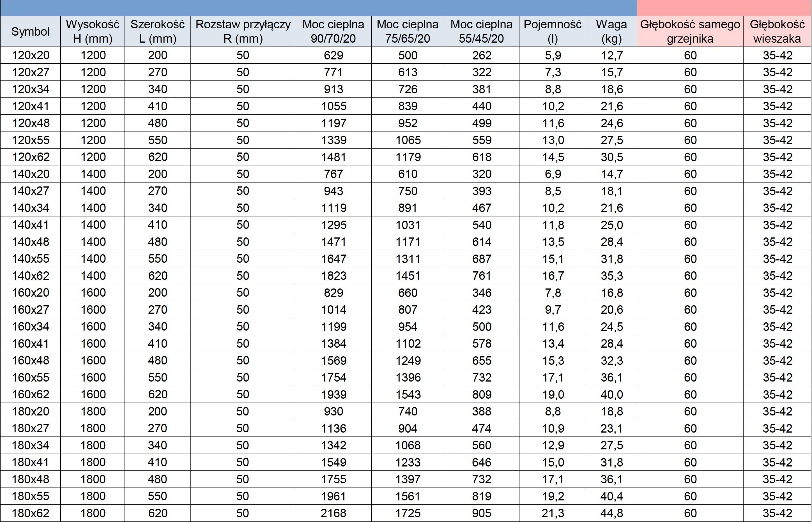
Task: Select the 75/65/20 value 1725
Action: coord(408,513)
